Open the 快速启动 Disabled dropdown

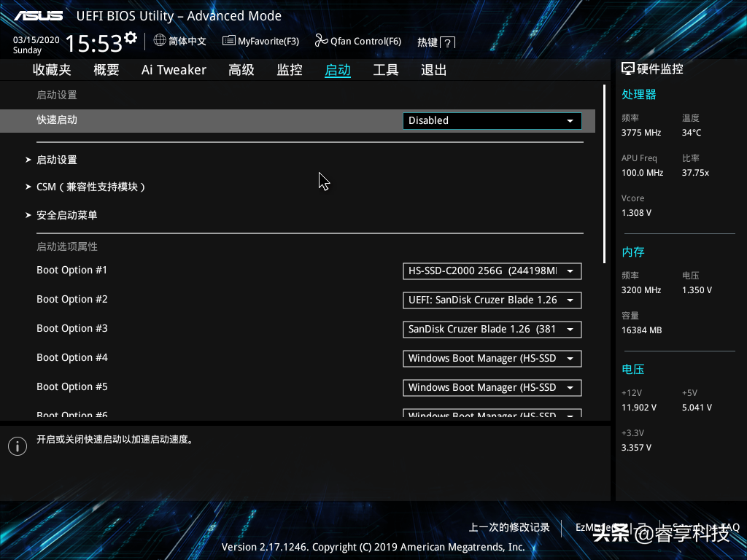pyautogui.click(x=492, y=120)
